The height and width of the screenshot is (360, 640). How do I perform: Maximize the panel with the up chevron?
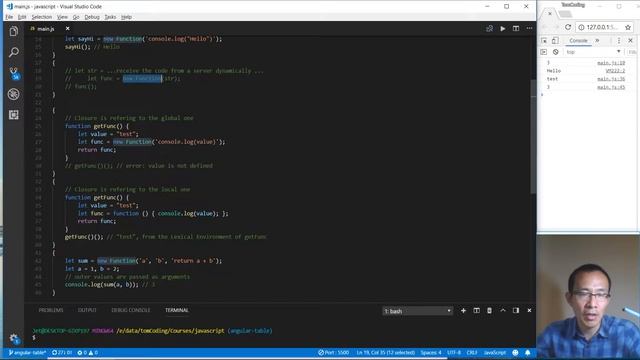(503, 311)
